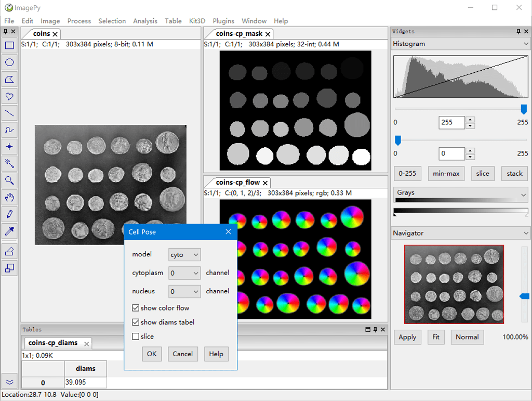Viewport: 532px width, 401px height.
Task: Open the model dropdown in Cell Pose
Action: [x=184, y=254]
